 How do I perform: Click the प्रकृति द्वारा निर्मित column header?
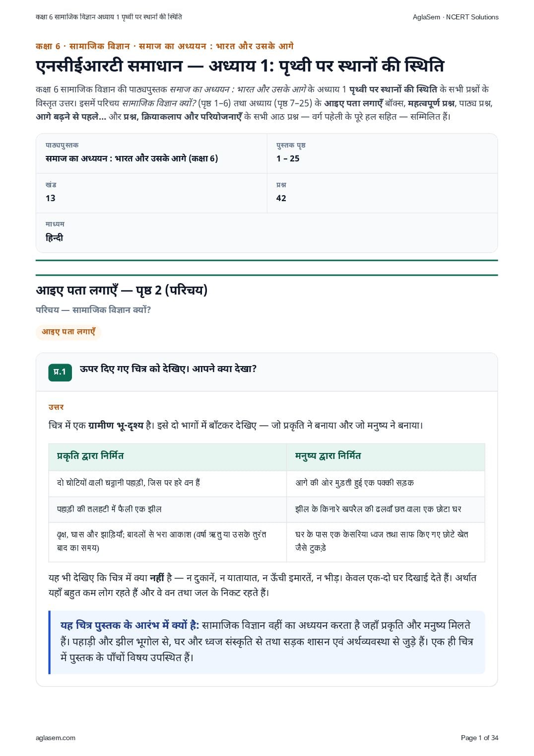coord(168,456)
